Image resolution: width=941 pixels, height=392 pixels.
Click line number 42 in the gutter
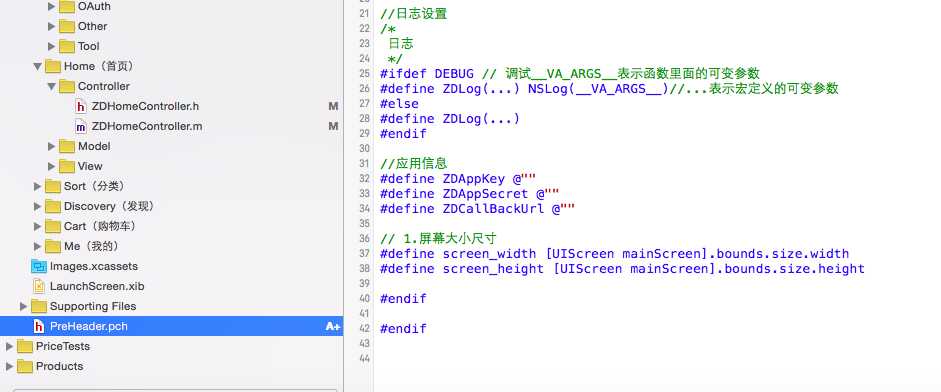tap(364, 329)
